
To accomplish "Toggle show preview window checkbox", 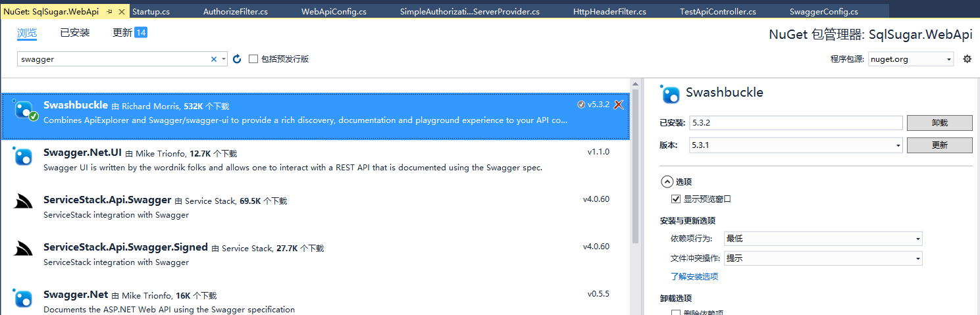I will coord(675,199).
